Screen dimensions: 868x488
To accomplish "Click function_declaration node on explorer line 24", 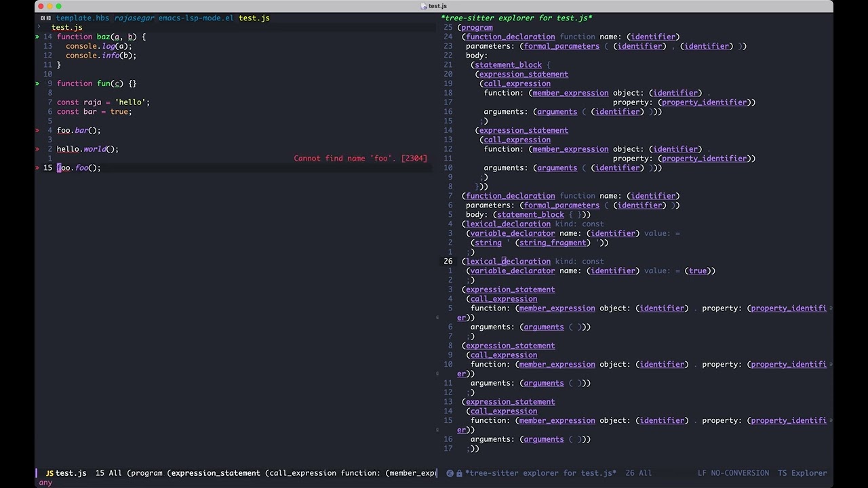I will tap(510, 37).
